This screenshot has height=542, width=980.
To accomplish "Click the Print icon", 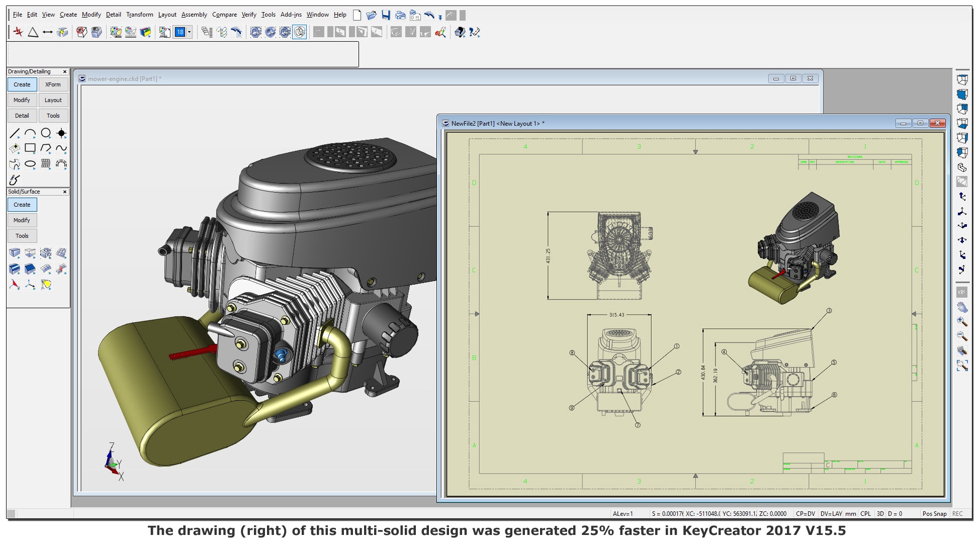I will (400, 15).
